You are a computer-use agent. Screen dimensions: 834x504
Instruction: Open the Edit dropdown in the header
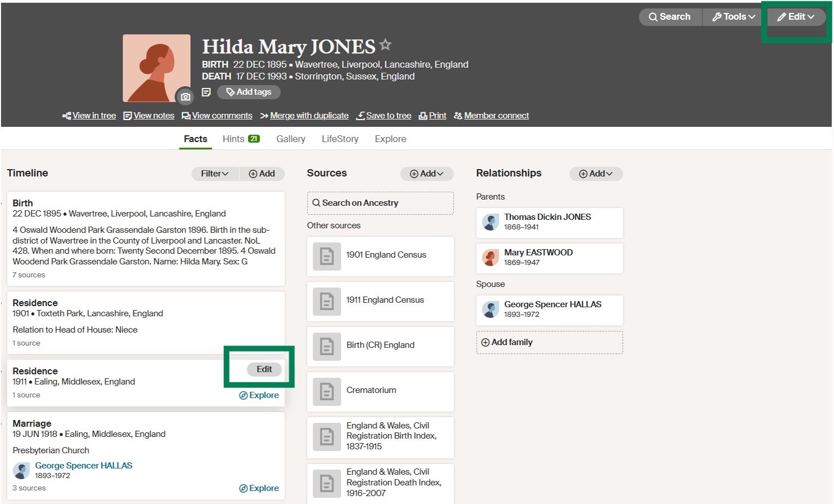[x=796, y=17]
